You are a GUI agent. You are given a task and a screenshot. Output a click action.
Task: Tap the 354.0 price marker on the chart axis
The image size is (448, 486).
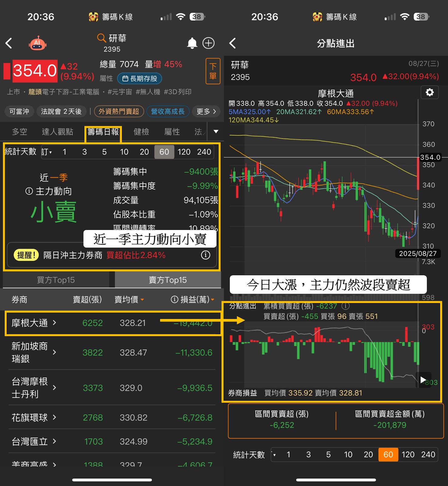tap(430, 157)
